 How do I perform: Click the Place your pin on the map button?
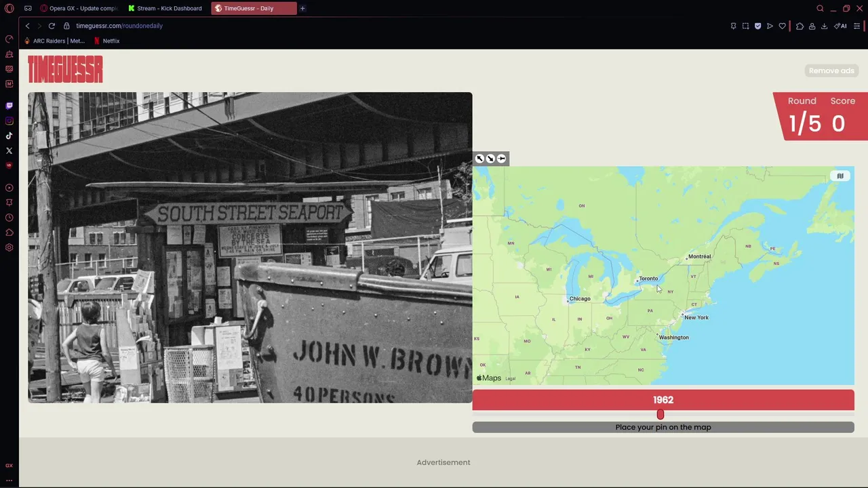tap(663, 427)
